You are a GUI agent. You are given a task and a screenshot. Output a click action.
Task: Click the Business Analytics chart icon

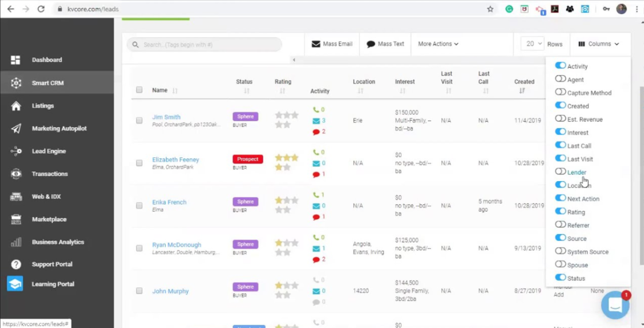(16, 242)
